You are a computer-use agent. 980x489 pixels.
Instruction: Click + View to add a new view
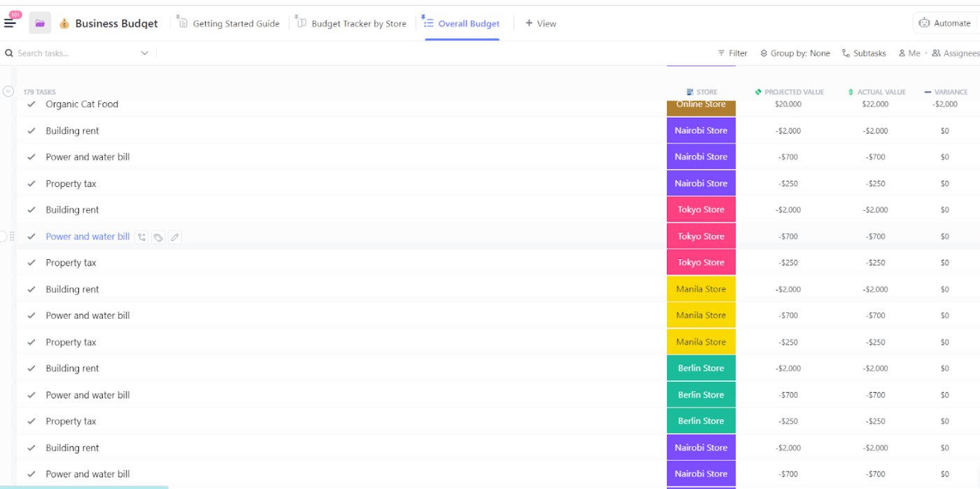point(540,23)
